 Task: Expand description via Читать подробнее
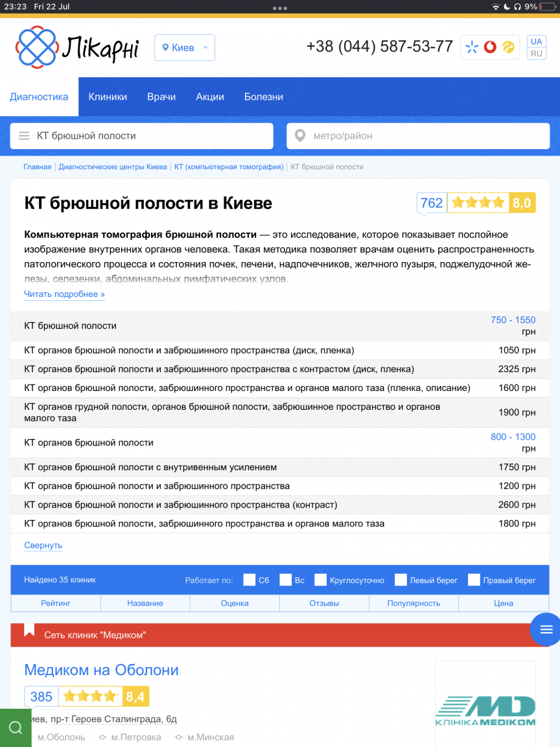[x=64, y=294]
